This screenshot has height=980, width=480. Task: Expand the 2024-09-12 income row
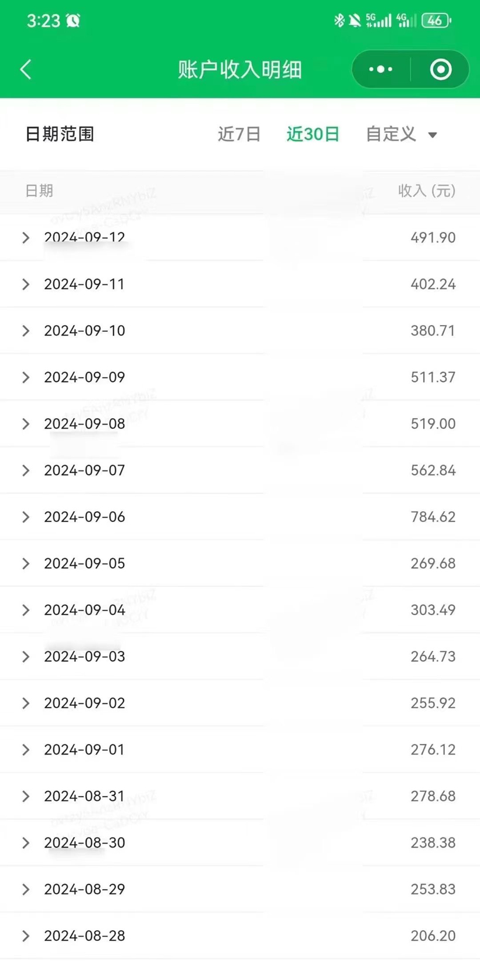point(26,237)
